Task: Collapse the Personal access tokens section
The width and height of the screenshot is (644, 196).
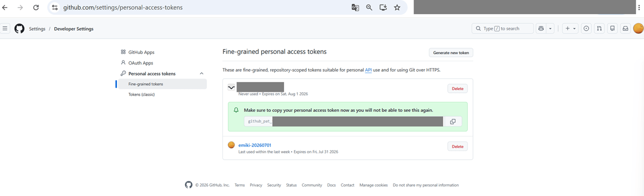Action: point(202,74)
